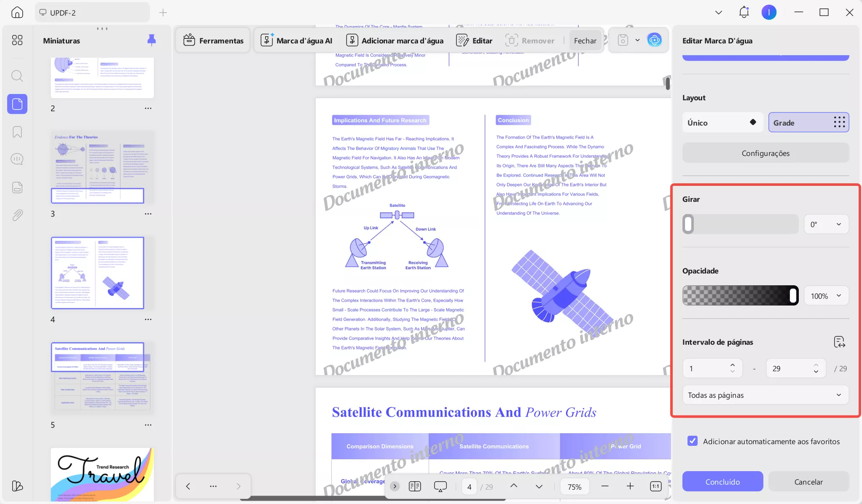Open the bookmarks panel icon
Viewport: 862px width, 504px height.
(x=17, y=132)
